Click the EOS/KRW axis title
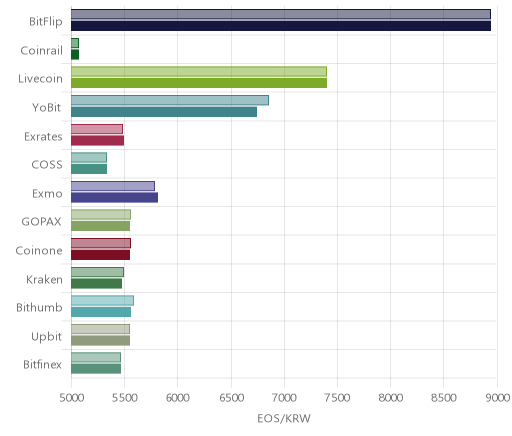Viewport: 512px width, 436px height. [284, 419]
